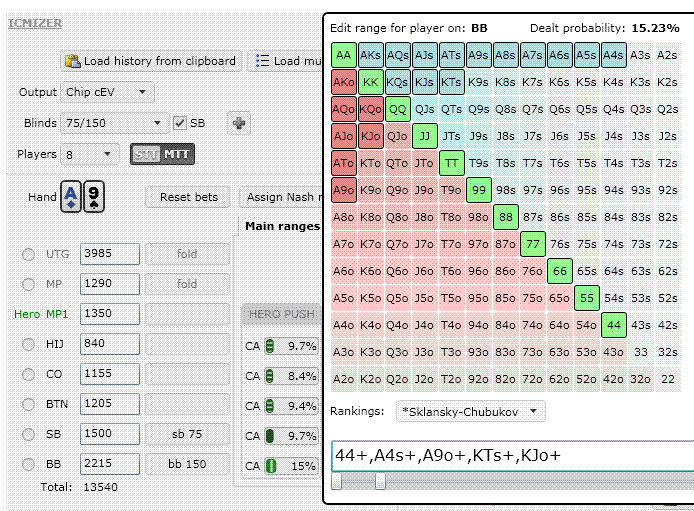This screenshot has width=694, height=511.
Task: Click the bb 150 bet button
Action: tap(187, 464)
